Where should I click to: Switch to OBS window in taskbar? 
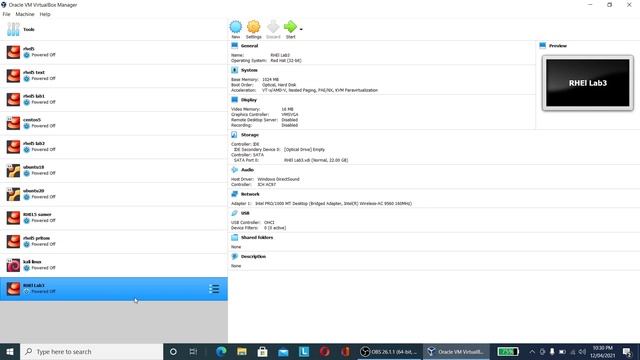click(389, 351)
